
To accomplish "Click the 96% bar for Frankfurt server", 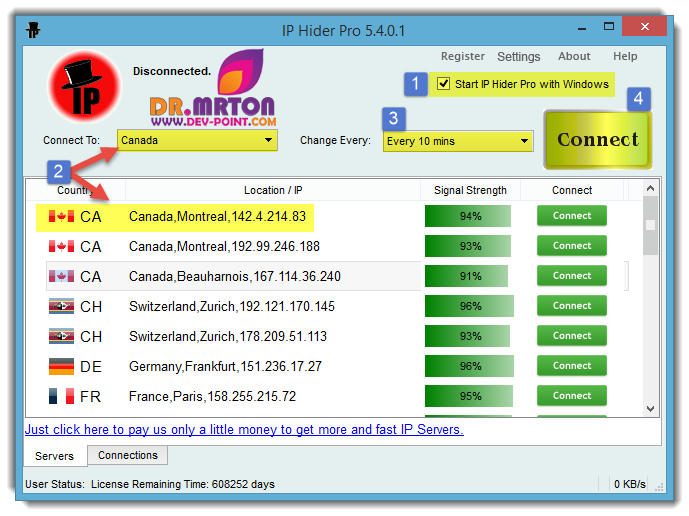I will 469,366.
